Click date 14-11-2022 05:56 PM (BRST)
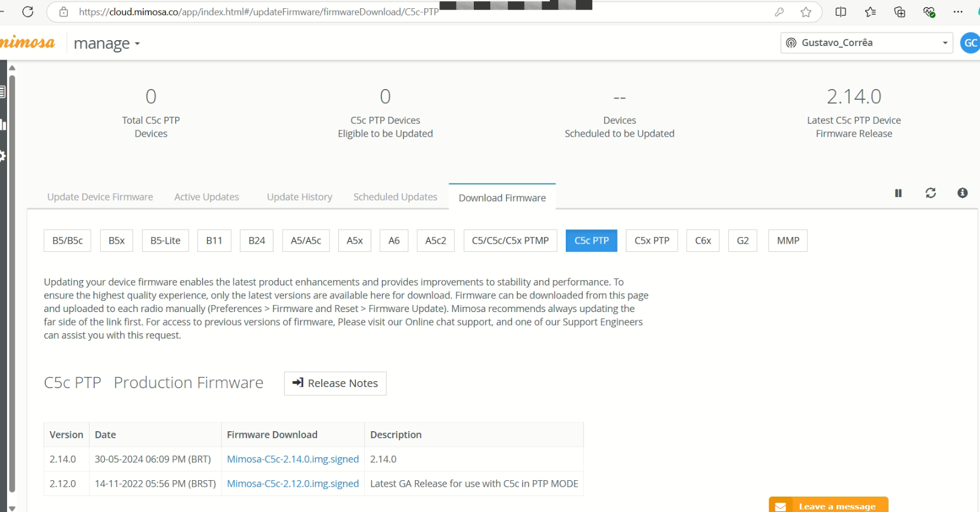Viewport: 980px width, 512px height. point(156,484)
